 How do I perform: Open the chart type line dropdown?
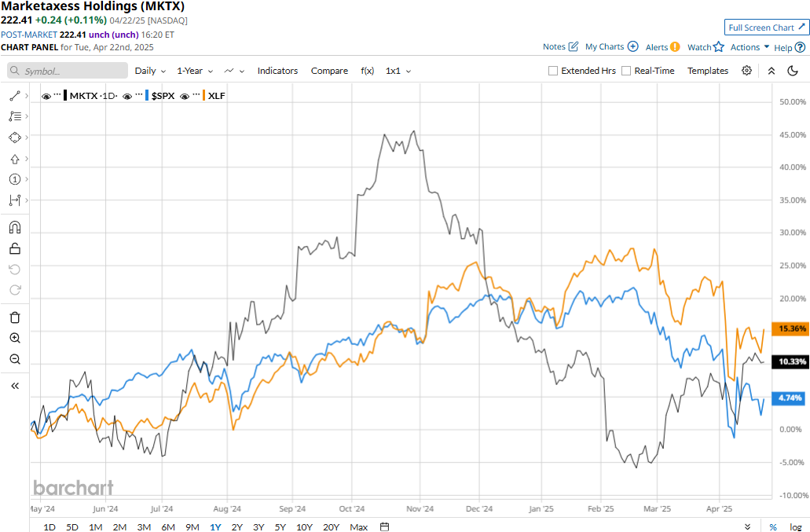(234, 71)
